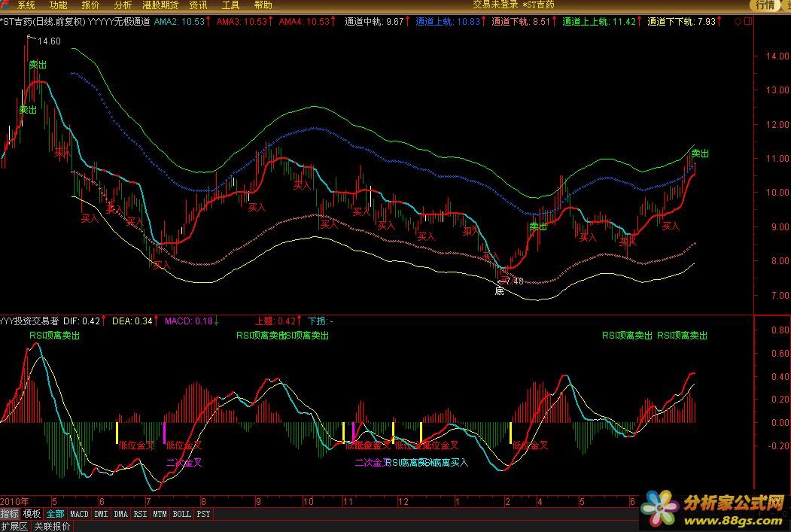Click the 7.00 price axis label
Screen dimensions: 791x532
coord(779,295)
